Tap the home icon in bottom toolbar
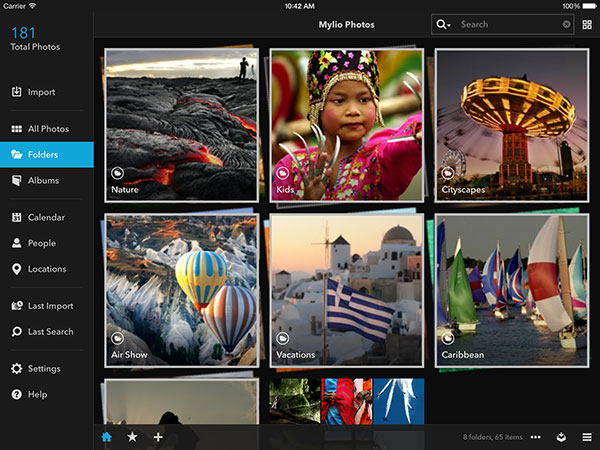Screen dimensions: 600x450 (x=106, y=437)
